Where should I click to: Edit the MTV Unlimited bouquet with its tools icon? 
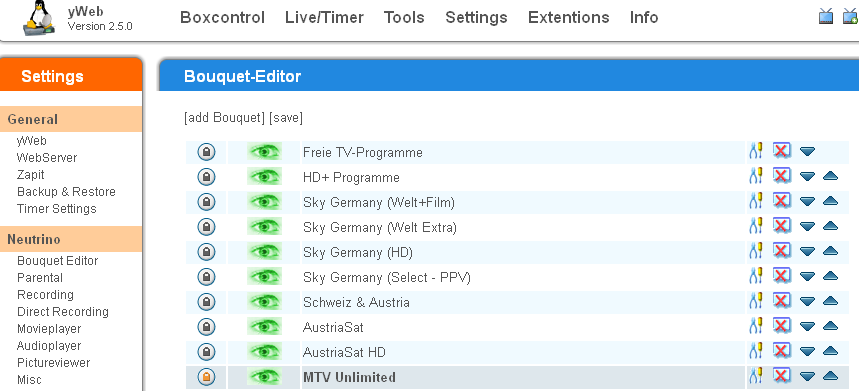(x=756, y=377)
